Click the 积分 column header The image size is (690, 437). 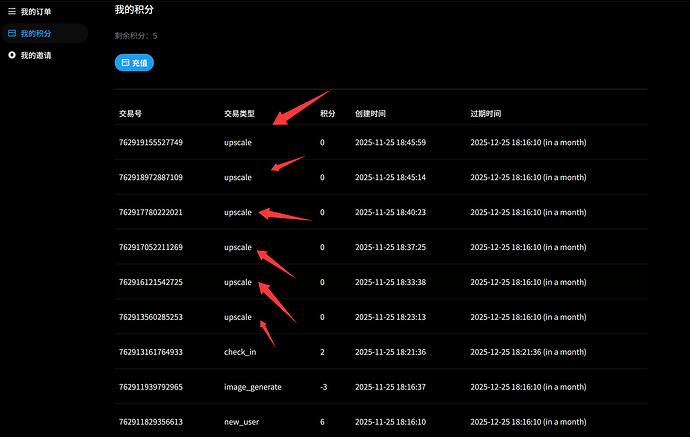tap(327, 113)
